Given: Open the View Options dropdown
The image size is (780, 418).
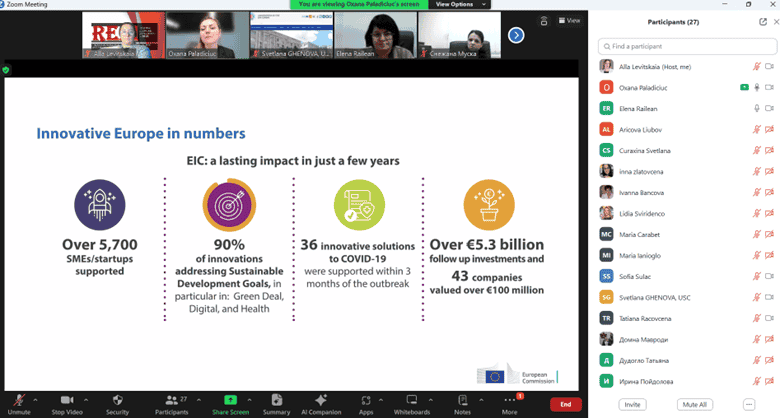Looking at the screenshot, I should click(x=460, y=4).
